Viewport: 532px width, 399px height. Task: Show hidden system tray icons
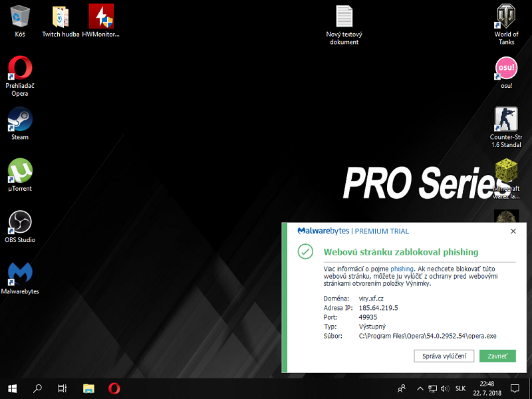click(x=420, y=388)
